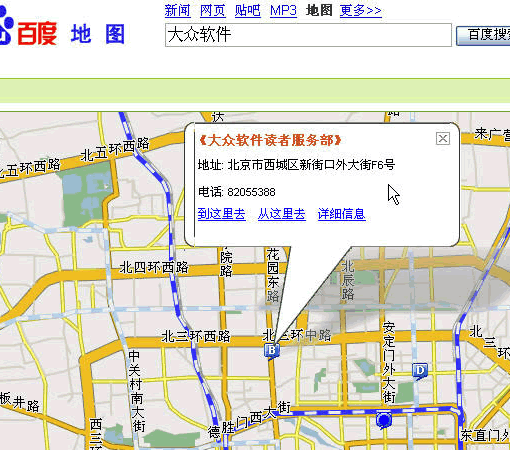Screen dimensions: 510x450
Task: Click the 从这里去 link
Action: point(282,214)
